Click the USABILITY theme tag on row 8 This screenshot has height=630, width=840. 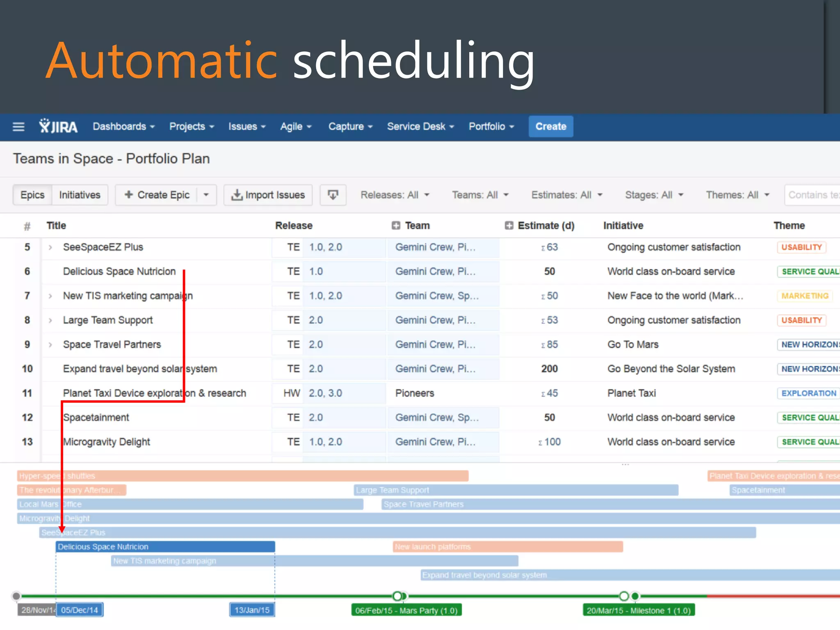pos(801,320)
